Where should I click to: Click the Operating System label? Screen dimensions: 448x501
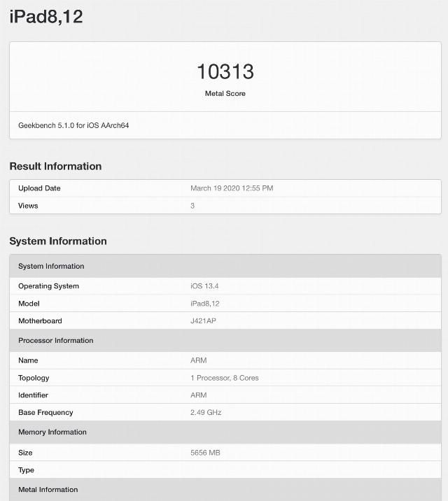[x=48, y=286]
